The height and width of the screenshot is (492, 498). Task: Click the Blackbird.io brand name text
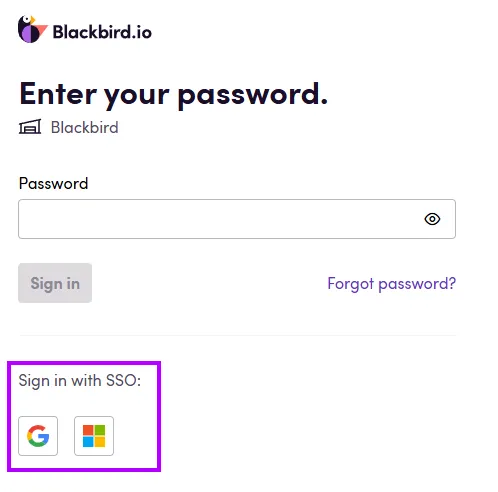coord(102,32)
